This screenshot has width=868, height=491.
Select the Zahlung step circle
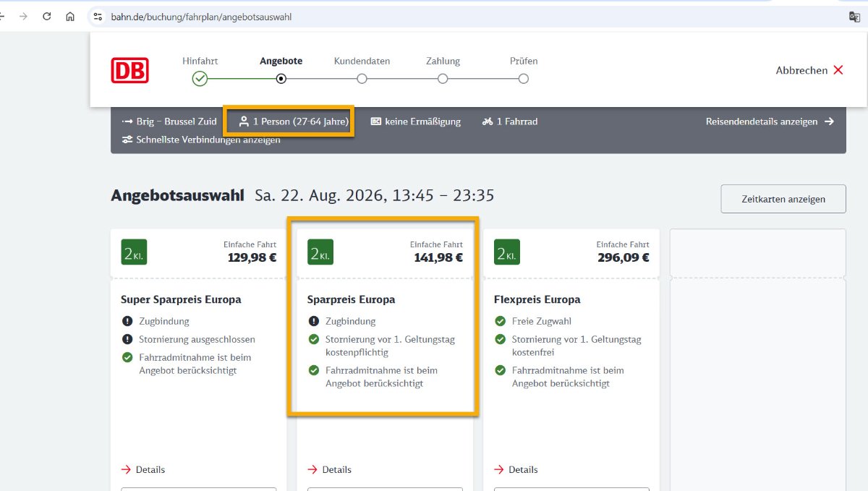(443, 79)
